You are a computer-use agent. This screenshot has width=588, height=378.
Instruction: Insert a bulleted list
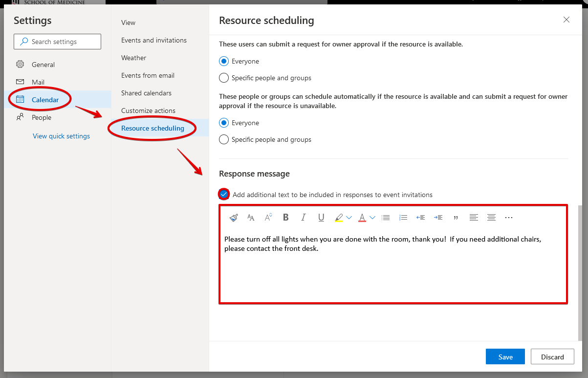pos(386,218)
